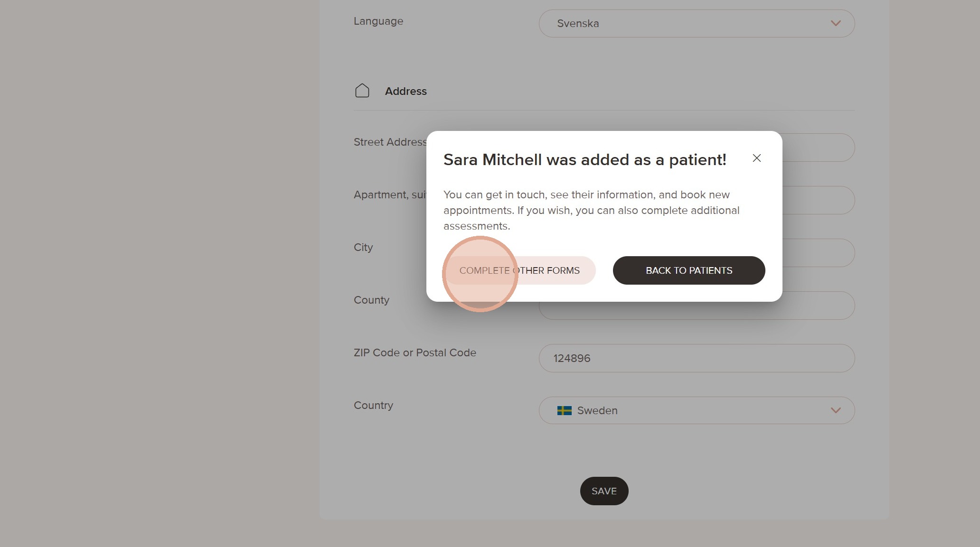Click the house icon beside Address
Viewport: 980px width, 547px height.
click(x=362, y=91)
